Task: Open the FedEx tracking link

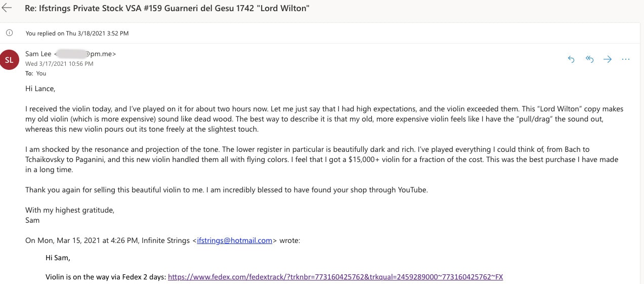Action: click(x=335, y=277)
